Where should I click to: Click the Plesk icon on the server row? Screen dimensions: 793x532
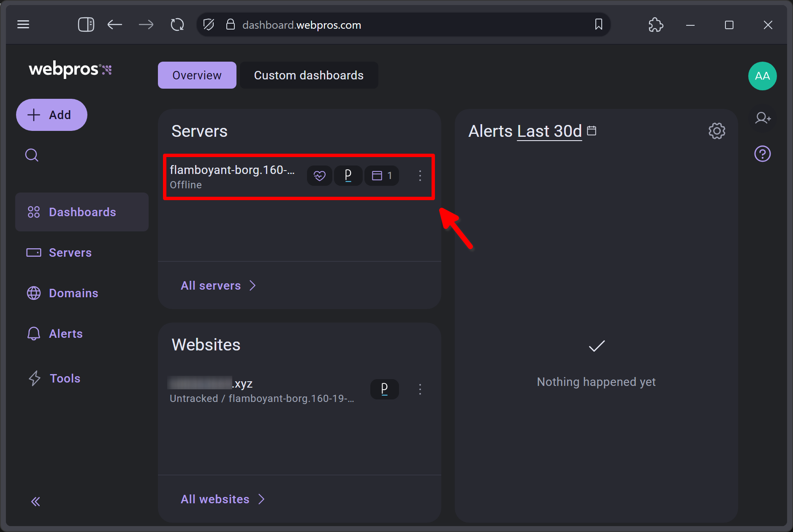click(348, 176)
